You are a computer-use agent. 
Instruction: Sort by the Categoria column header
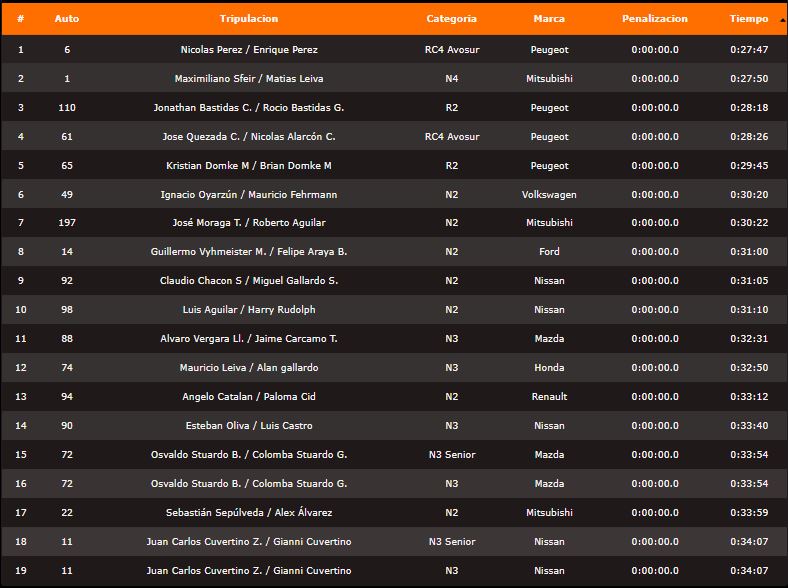tap(451, 19)
